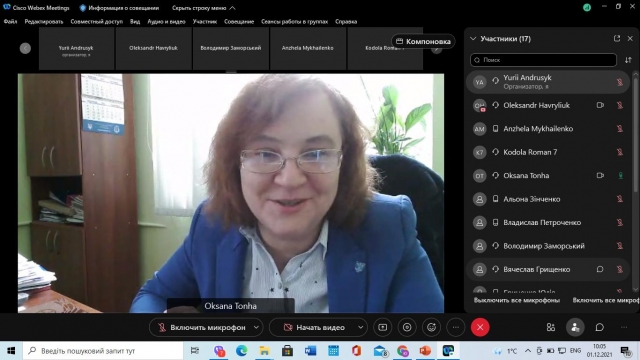Image resolution: width=640 pixels, height=360 pixels.
Task: Click Oksana Tonha camera icon
Action: click(x=600, y=176)
